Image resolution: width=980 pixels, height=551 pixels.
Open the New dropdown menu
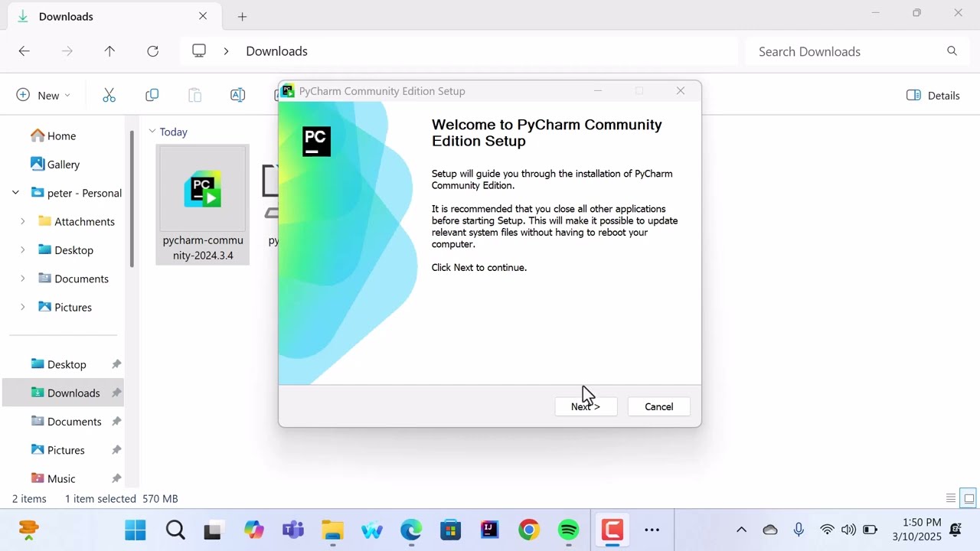[x=44, y=95]
